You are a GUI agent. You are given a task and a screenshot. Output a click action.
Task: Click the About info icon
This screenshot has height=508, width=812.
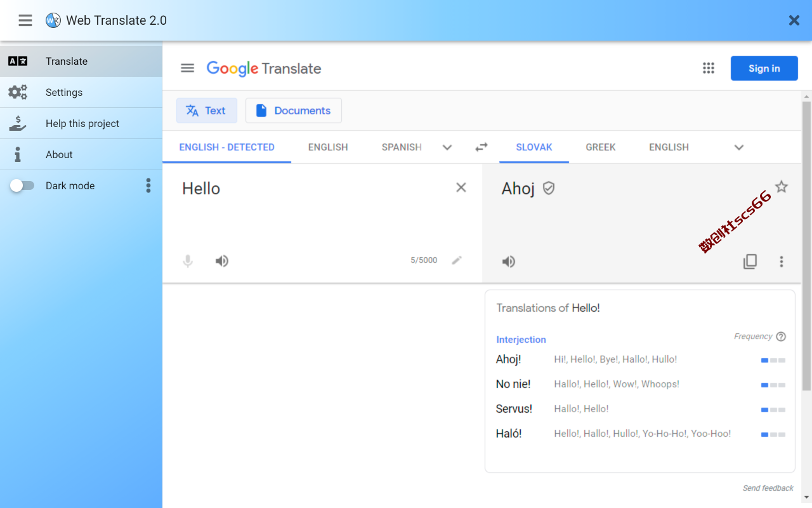[x=18, y=154]
